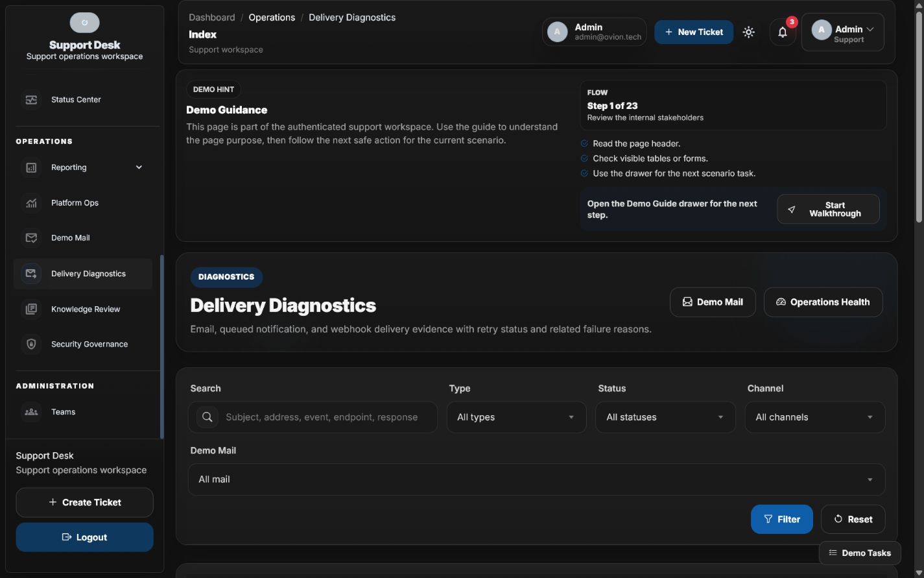
Task: Click the Delivery Diagnostics sidebar icon
Action: (31, 274)
